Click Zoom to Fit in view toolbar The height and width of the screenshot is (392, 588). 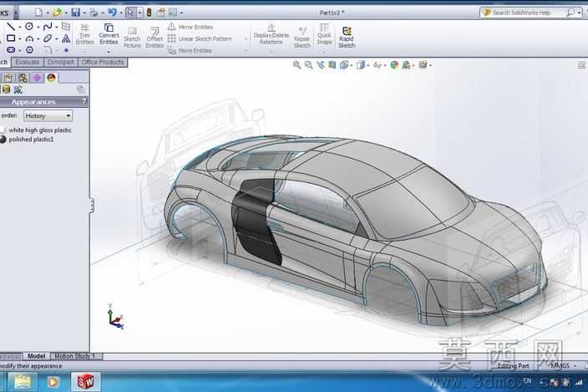(297, 65)
